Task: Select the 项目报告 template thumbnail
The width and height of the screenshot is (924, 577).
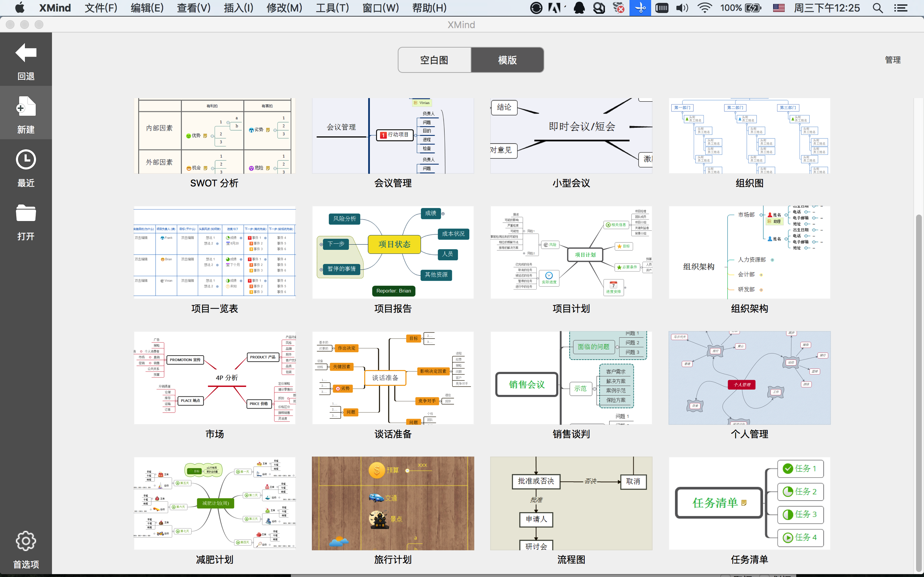Action: tap(393, 253)
